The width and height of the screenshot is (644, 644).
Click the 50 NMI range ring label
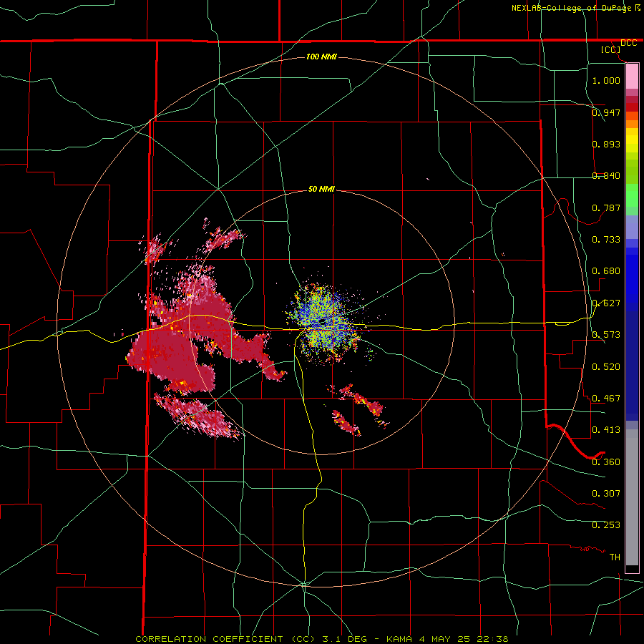pyautogui.click(x=321, y=189)
